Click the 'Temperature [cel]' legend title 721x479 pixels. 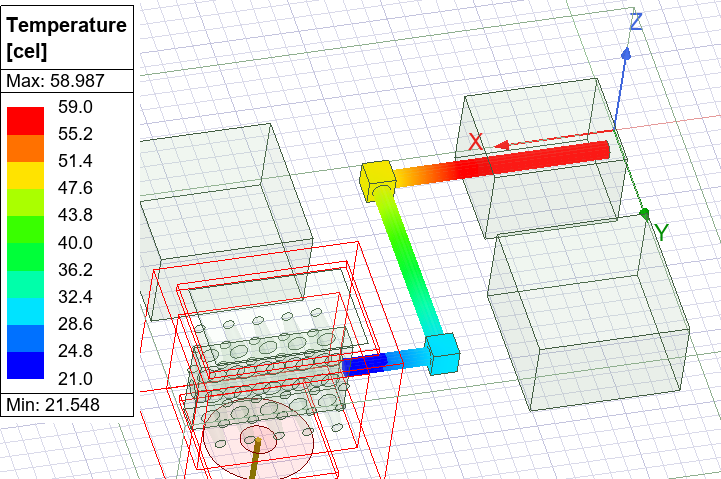(x=66, y=37)
